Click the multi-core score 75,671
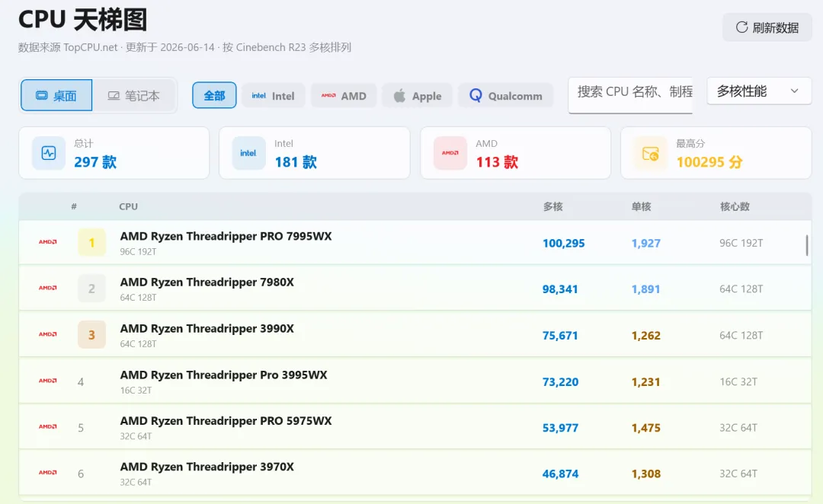This screenshot has height=504, width=823. pos(560,336)
